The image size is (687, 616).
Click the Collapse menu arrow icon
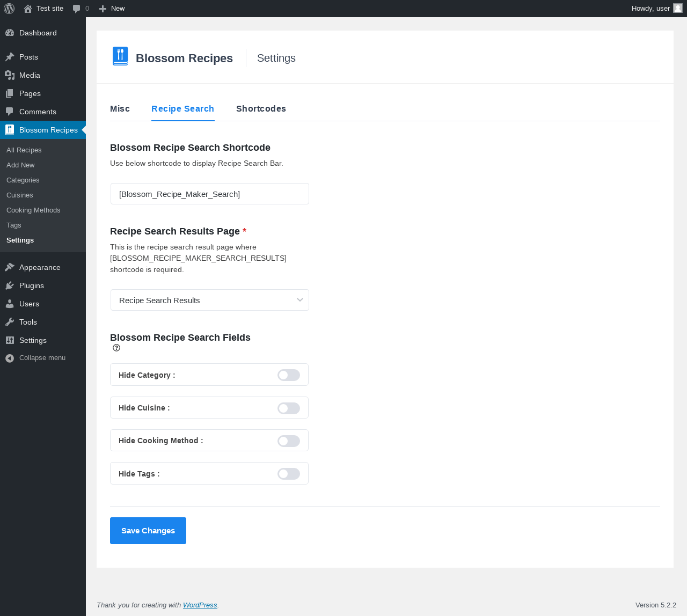click(x=10, y=358)
